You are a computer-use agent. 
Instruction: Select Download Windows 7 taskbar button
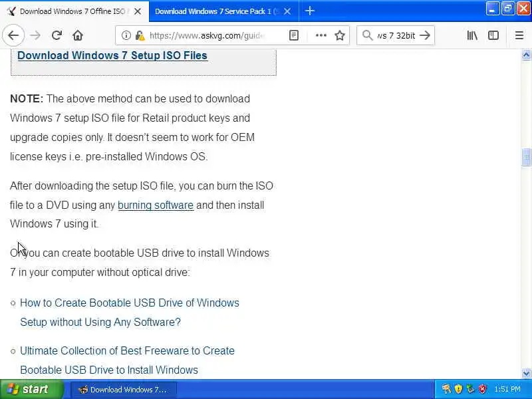[124, 390]
